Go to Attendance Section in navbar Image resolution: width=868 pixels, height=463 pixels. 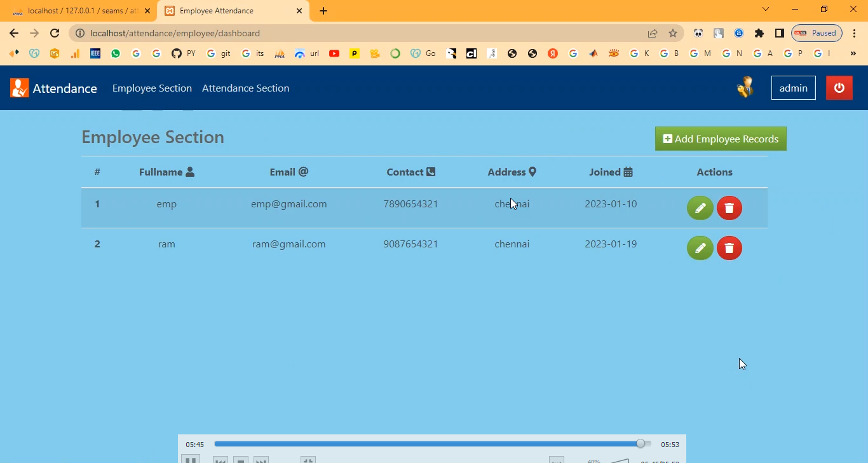click(245, 88)
